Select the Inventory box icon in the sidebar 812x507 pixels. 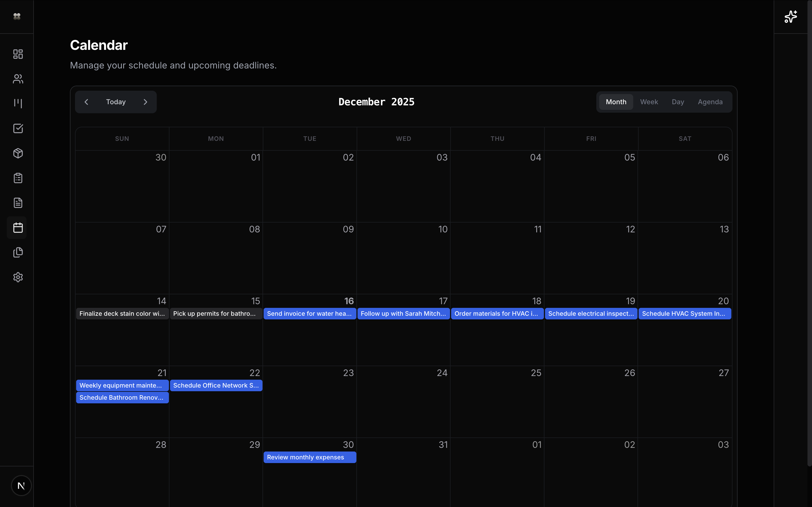pos(17,153)
